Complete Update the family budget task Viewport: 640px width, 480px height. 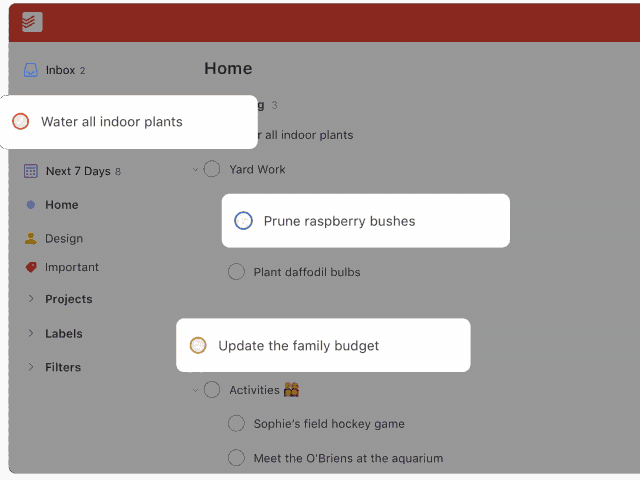[198, 345]
